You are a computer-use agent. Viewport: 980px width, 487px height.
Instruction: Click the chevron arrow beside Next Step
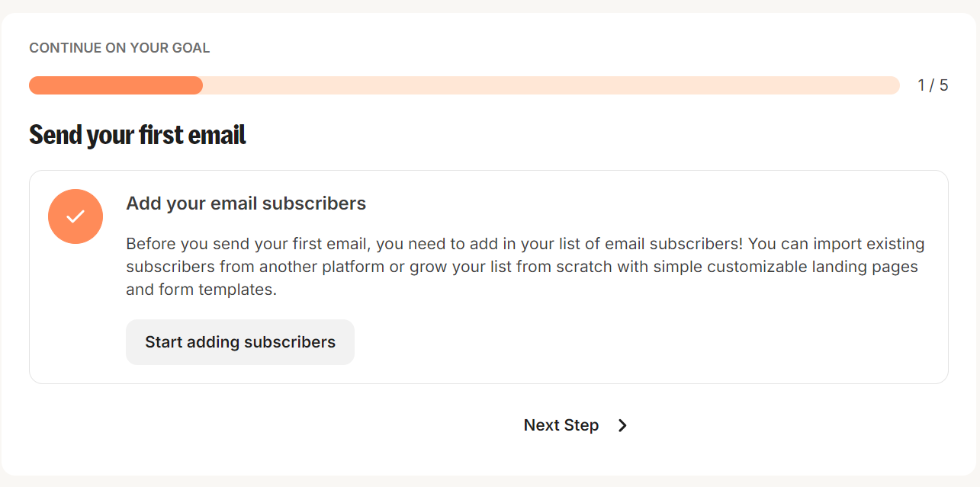pos(622,425)
